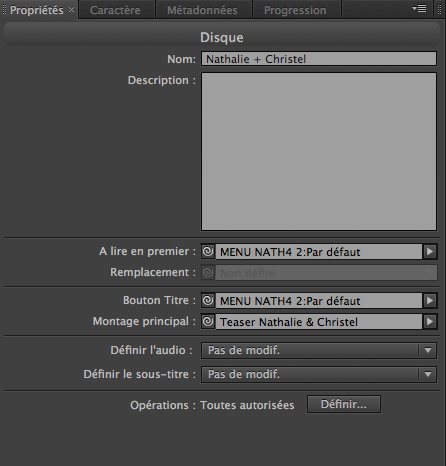Click the disabled Remplacement pick whip icon
446x466 pixels.
click(x=208, y=273)
